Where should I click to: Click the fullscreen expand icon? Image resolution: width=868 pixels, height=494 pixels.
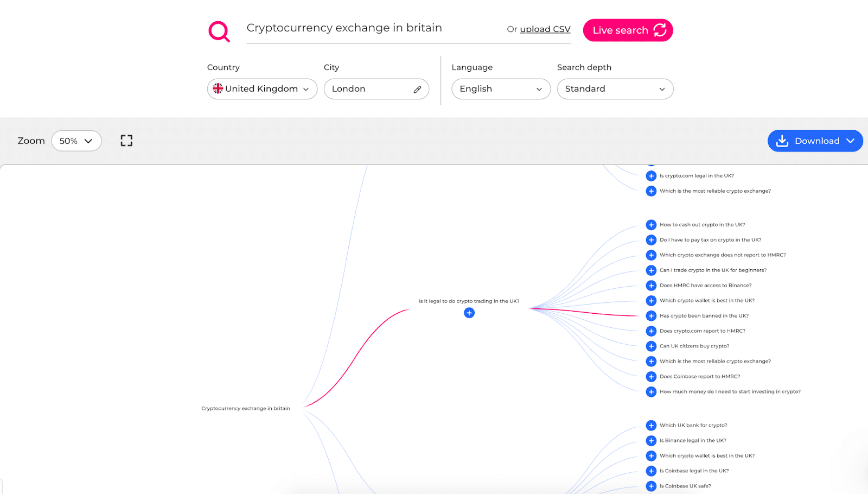pyautogui.click(x=126, y=141)
